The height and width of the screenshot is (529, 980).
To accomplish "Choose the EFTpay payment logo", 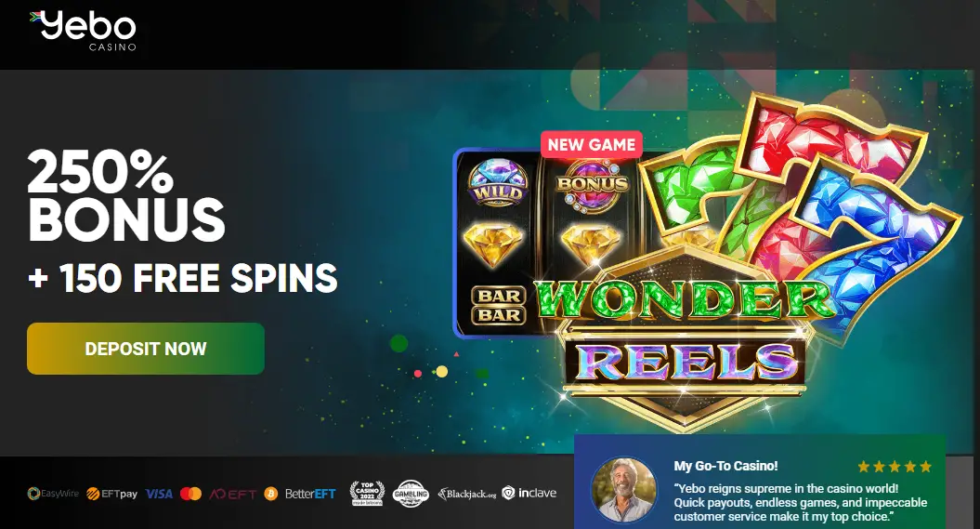I will 111,494.
